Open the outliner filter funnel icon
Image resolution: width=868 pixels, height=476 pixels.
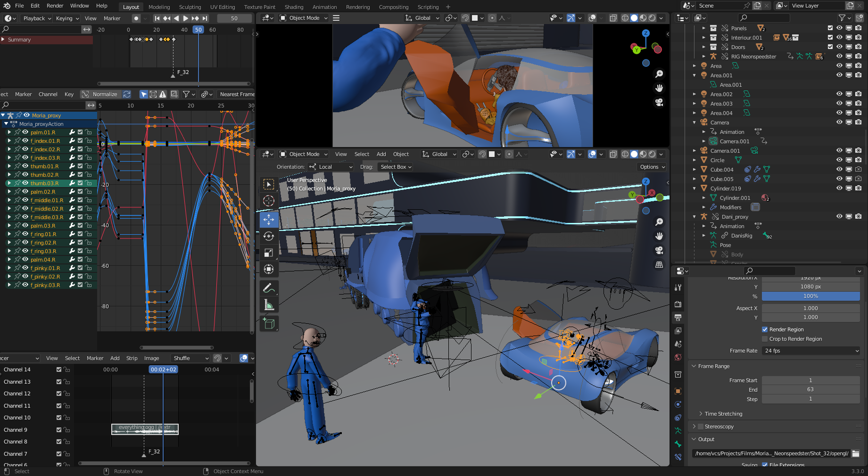842,18
